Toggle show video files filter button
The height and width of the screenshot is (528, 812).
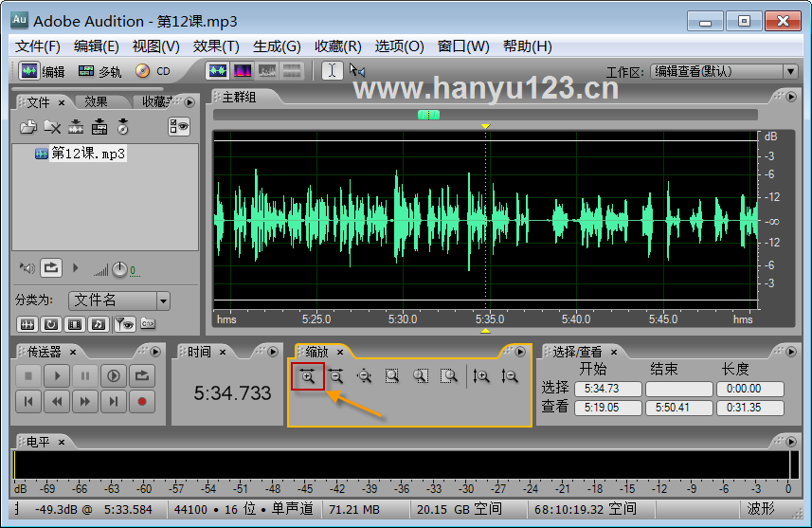click(x=75, y=324)
